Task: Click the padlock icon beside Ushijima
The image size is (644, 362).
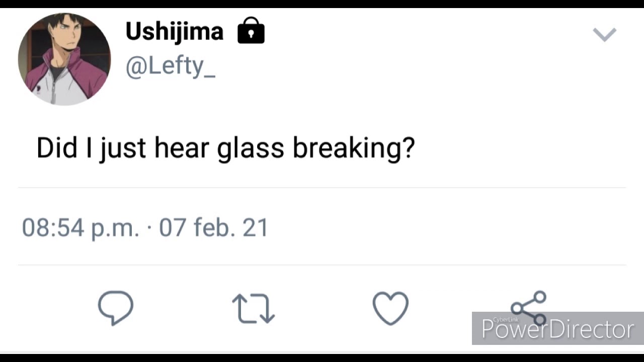Action: tap(251, 31)
